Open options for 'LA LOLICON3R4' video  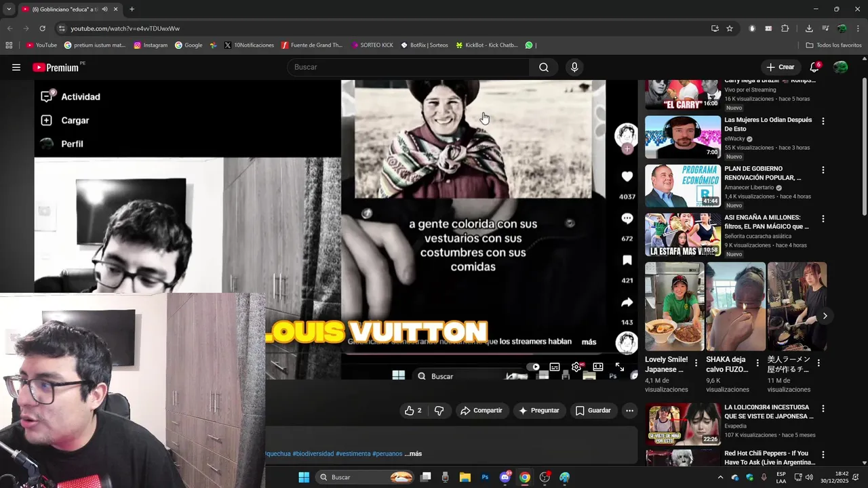tap(823, 409)
